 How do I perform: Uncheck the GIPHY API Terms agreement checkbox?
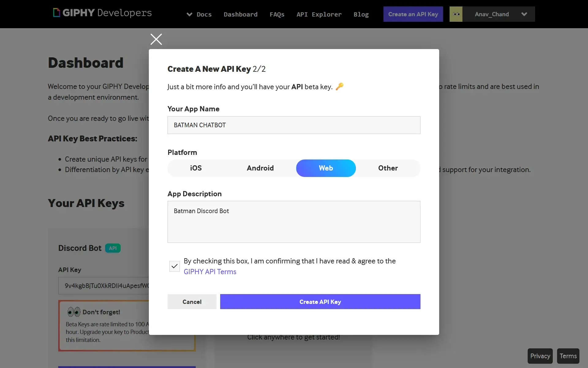point(174,266)
